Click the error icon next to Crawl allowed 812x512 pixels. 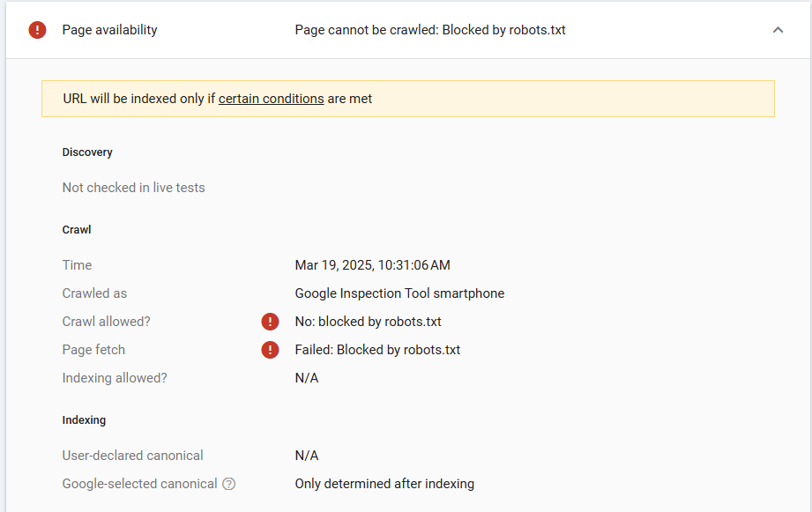click(x=270, y=322)
